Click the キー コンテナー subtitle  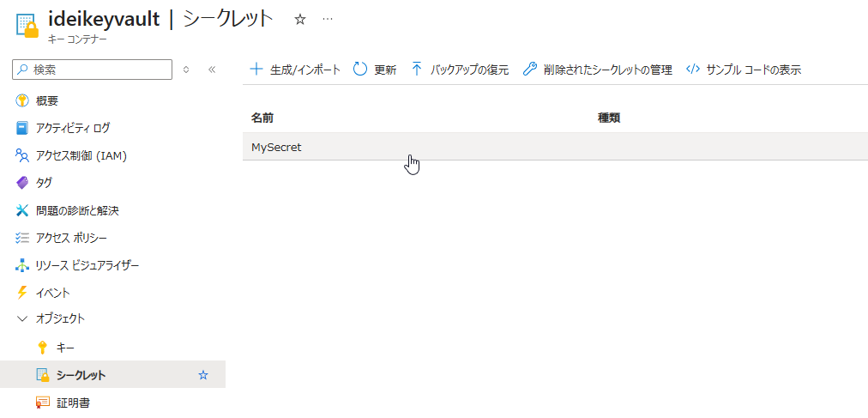coord(77,39)
